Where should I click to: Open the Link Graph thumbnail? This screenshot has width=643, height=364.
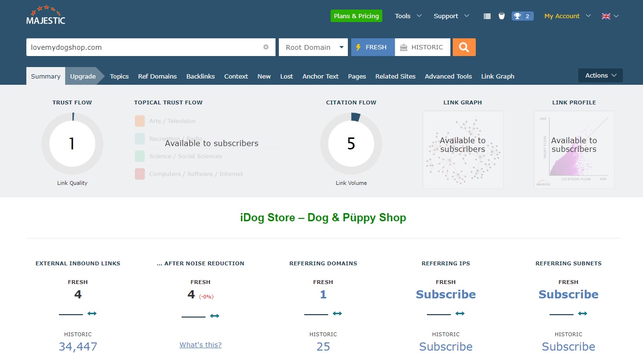[x=463, y=149]
